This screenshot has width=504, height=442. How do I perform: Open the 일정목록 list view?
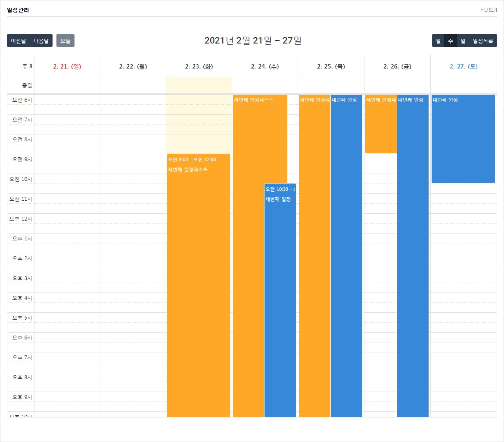click(483, 41)
